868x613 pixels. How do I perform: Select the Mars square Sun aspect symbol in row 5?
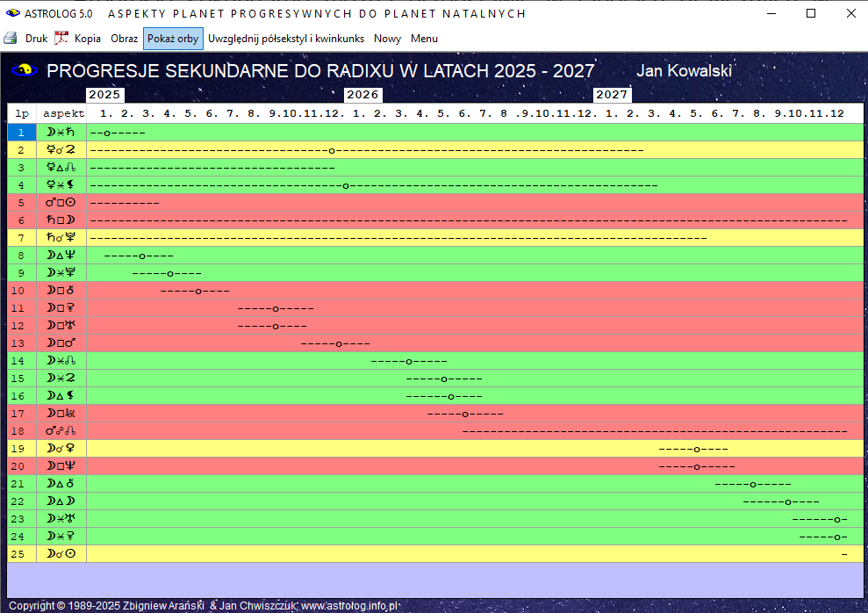61,203
